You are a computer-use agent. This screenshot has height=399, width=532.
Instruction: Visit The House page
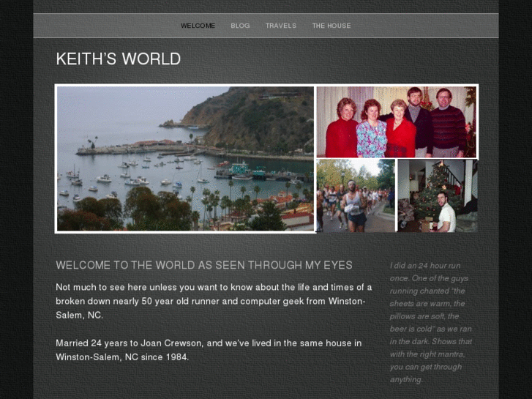pyautogui.click(x=331, y=26)
